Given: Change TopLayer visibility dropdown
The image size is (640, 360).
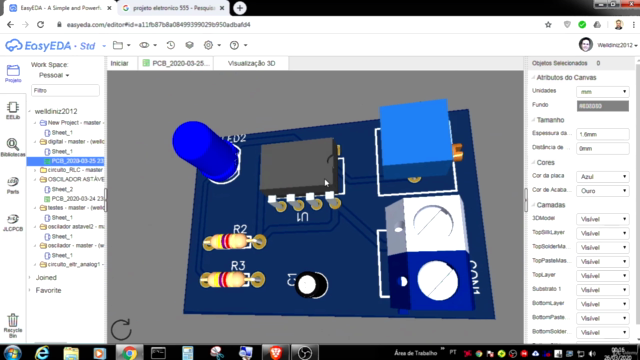Looking at the screenshot, I should point(602,276).
